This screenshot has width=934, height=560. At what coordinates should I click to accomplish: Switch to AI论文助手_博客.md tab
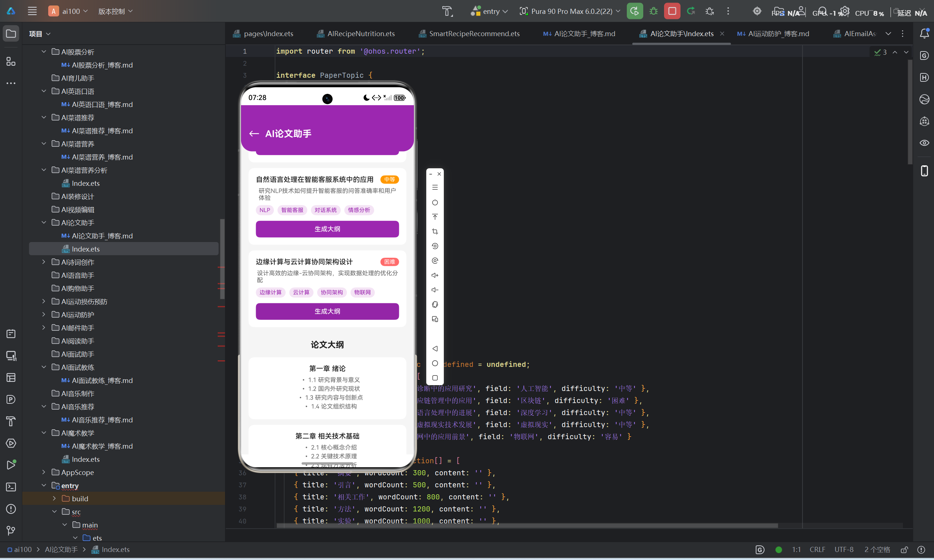[x=579, y=34]
